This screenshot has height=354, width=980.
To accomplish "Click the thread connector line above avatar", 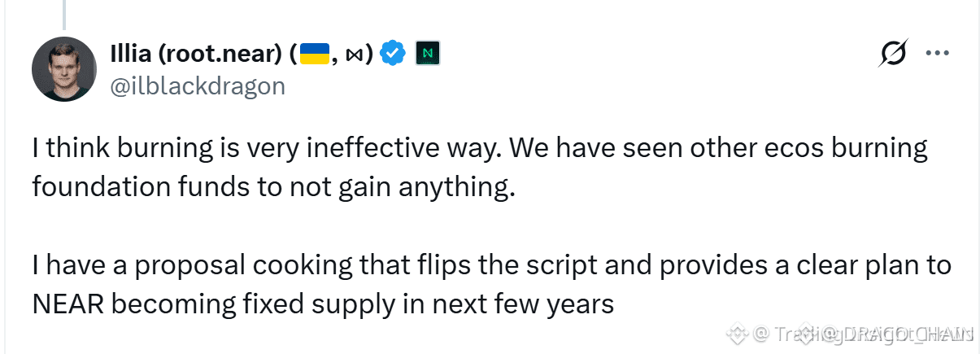I will pos(64,11).
